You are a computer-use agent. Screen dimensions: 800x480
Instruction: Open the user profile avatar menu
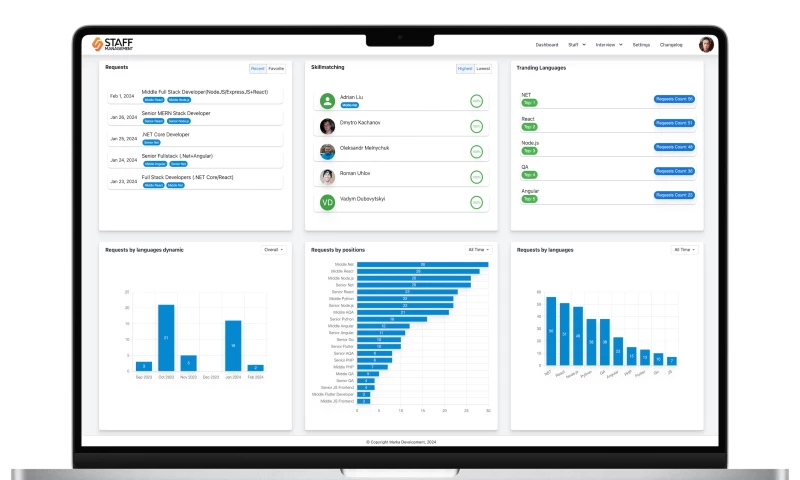[706, 44]
